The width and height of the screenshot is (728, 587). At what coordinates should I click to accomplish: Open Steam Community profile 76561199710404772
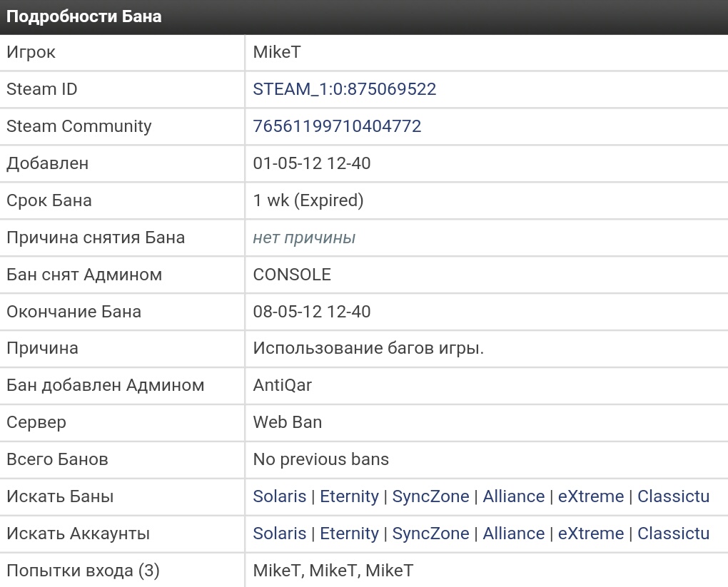pos(337,126)
